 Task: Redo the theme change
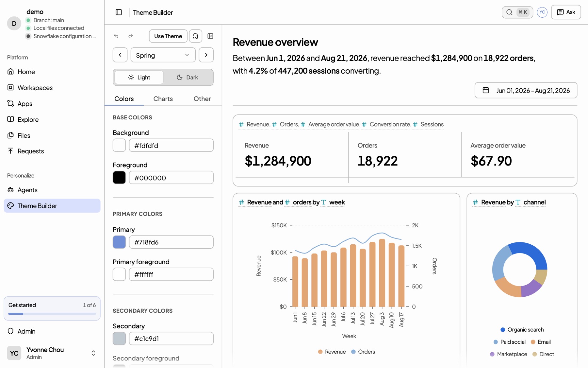(131, 36)
